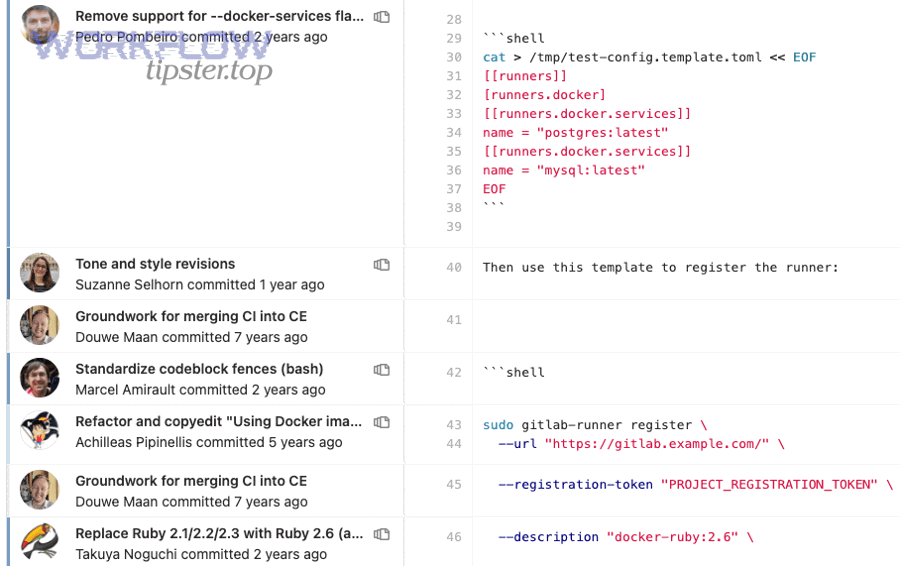Click Achilleas Pipinellis's avatar
900x566 pixels.
coord(40,431)
